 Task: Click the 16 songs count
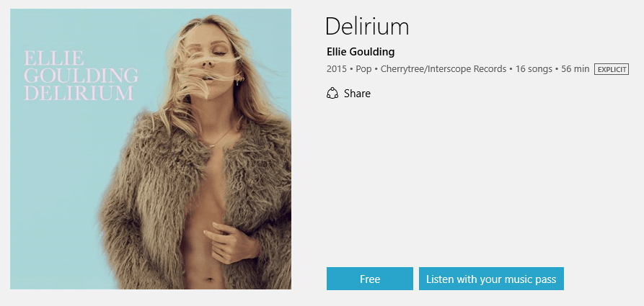click(x=534, y=69)
